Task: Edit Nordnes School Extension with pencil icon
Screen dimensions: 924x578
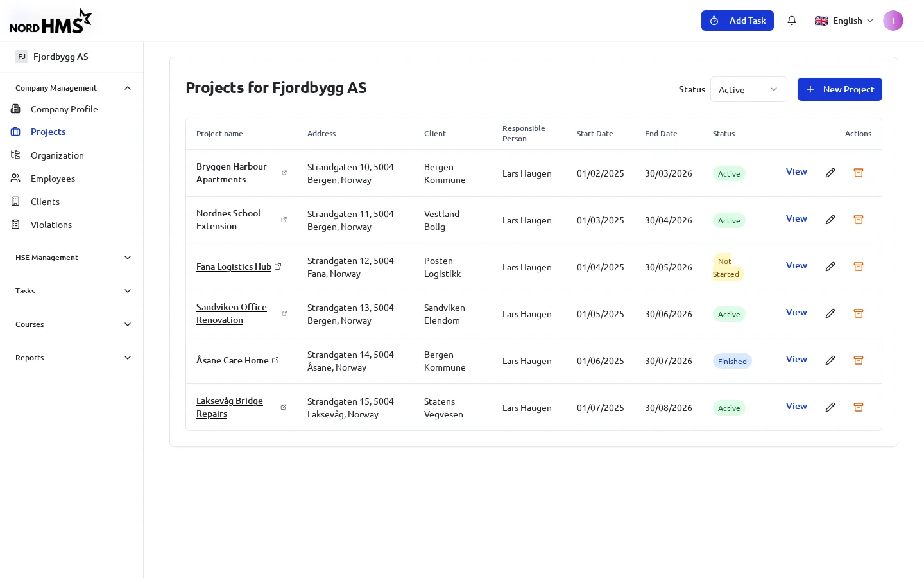Action: [x=830, y=220]
